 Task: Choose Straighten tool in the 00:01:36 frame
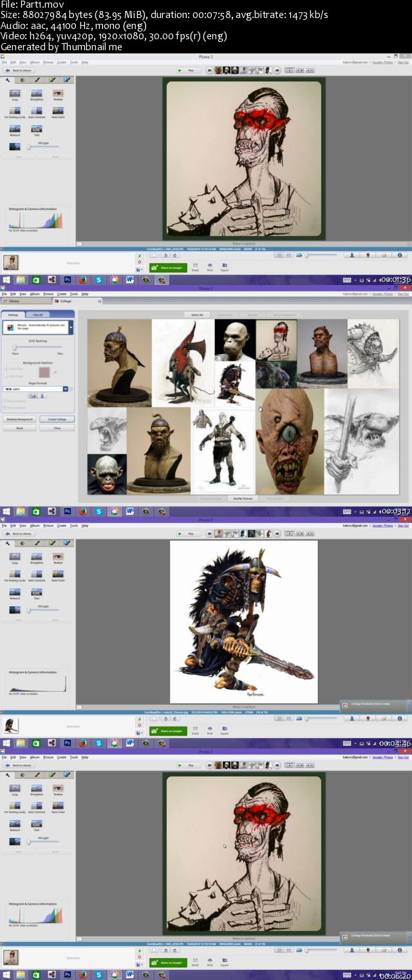click(x=37, y=94)
